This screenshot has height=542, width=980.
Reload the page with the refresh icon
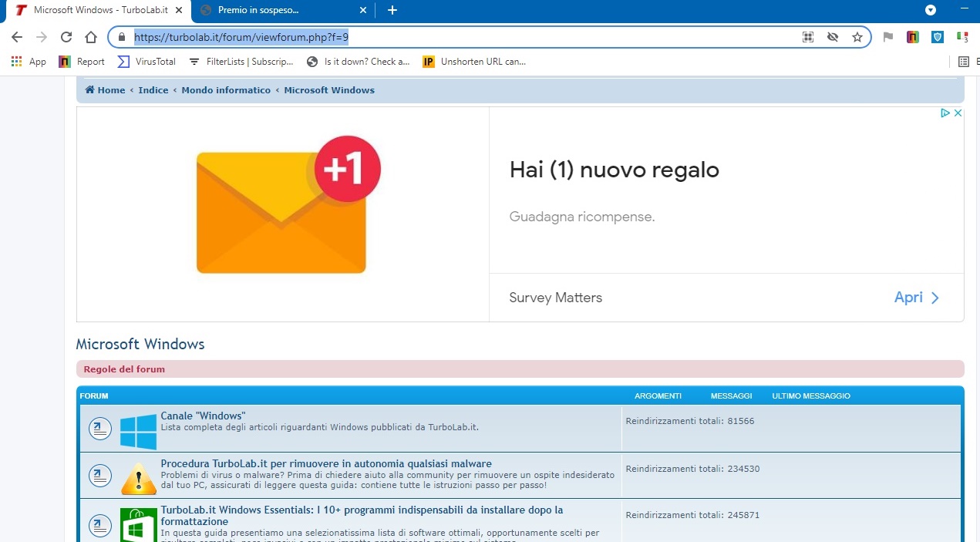click(66, 37)
